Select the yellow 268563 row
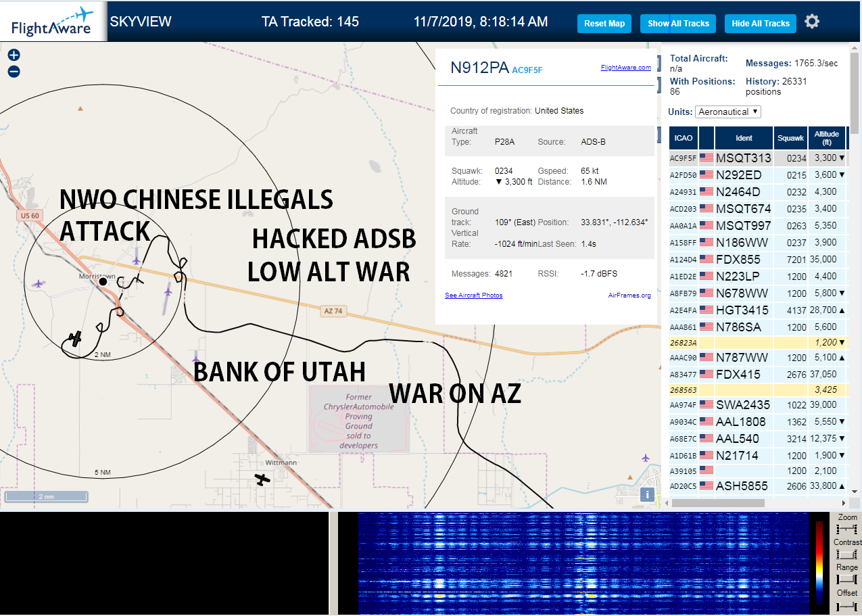This screenshot has width=862, height=616. click(x=757, y=389)
